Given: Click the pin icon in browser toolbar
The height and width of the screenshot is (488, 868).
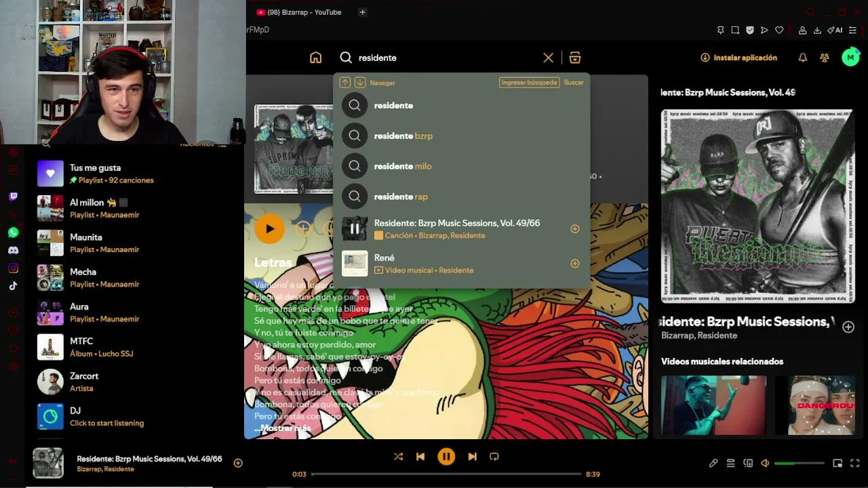Looking at the screenshot, I should pos(720,30).
